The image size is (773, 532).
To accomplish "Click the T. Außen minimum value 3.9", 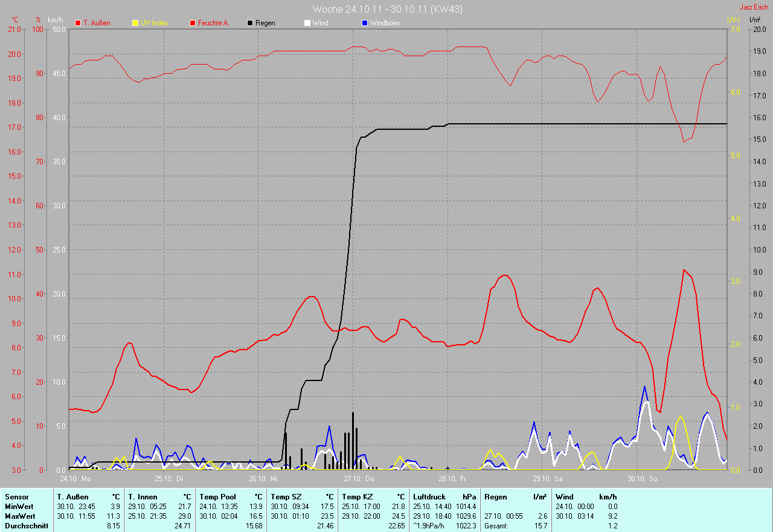I will 115,506.
